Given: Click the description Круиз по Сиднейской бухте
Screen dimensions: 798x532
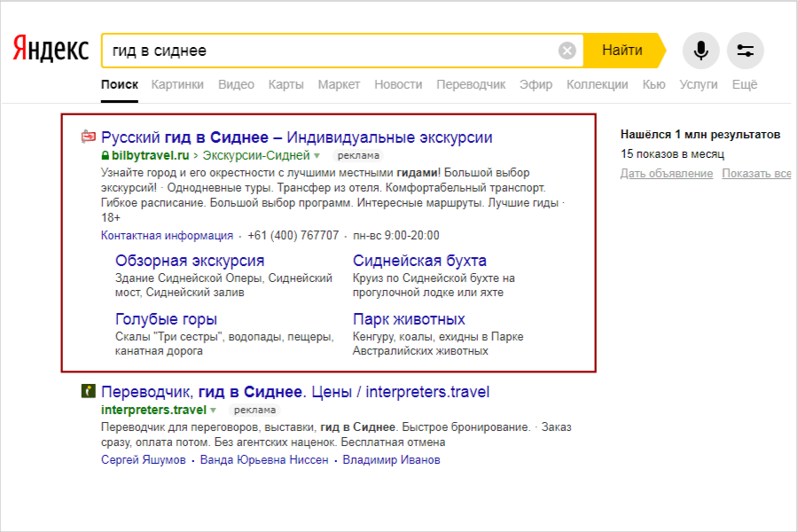Looking at the screenshot, I should pyautogui.click(x=434, y=286).
